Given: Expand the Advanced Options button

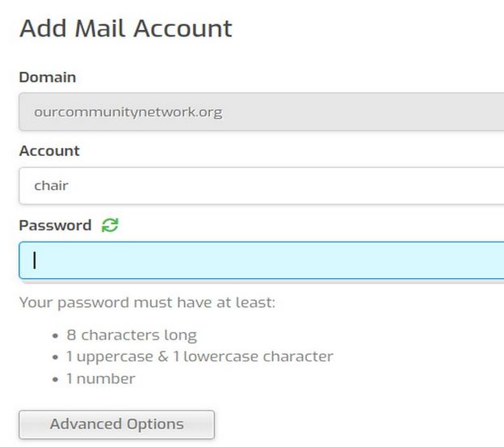Looking at the screenshot, I should [x=116, y=424].
